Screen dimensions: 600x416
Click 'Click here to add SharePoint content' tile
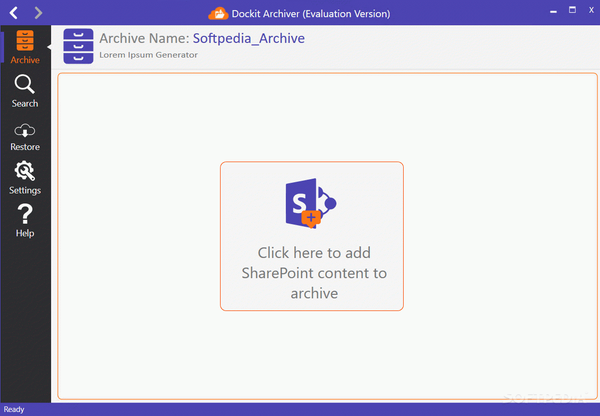[312, 236]
